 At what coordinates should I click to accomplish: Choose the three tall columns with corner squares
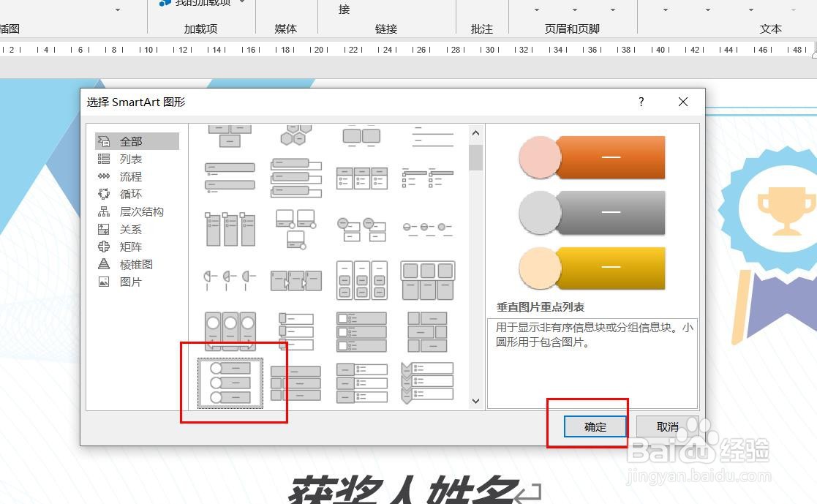[230, 229]
